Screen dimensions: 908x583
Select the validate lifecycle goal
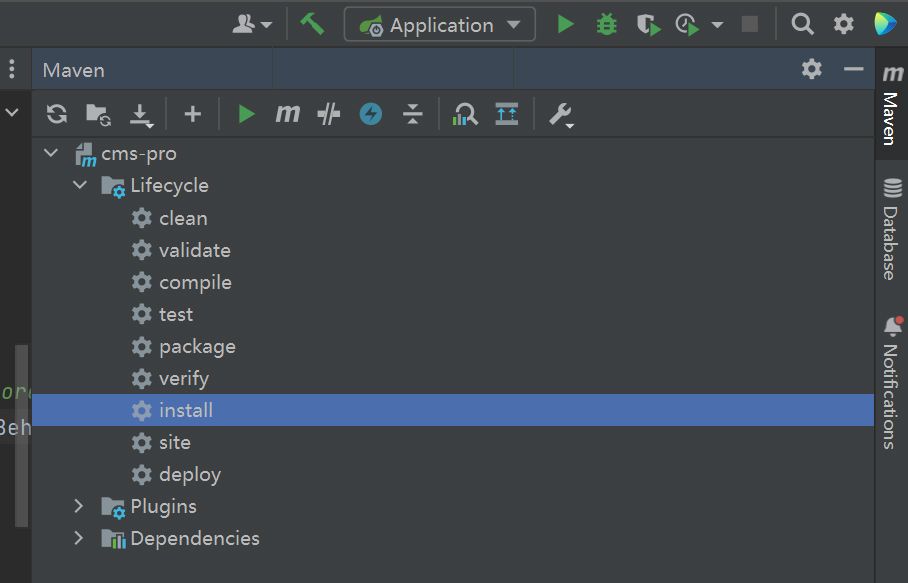click(195, 250)
